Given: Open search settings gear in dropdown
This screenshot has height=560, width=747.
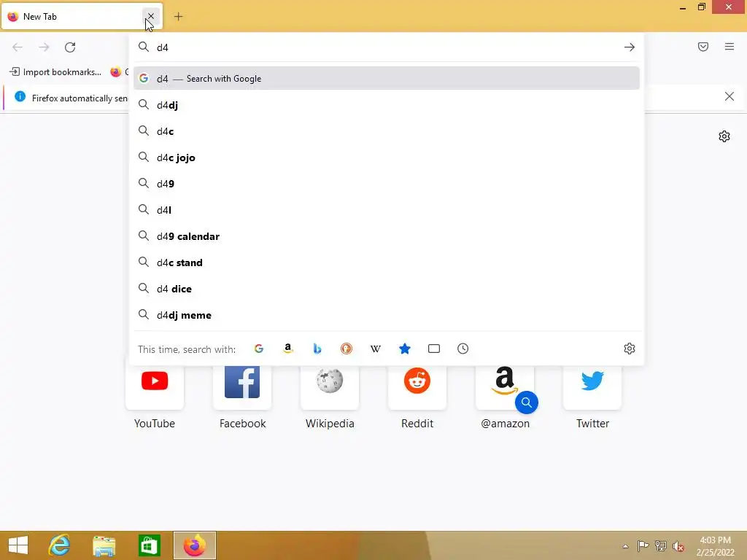Looking at the screenshot, I should click(630, 349).
